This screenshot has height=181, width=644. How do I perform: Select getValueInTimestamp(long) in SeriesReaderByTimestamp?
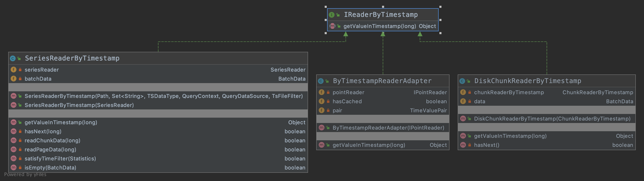[61, 122]
